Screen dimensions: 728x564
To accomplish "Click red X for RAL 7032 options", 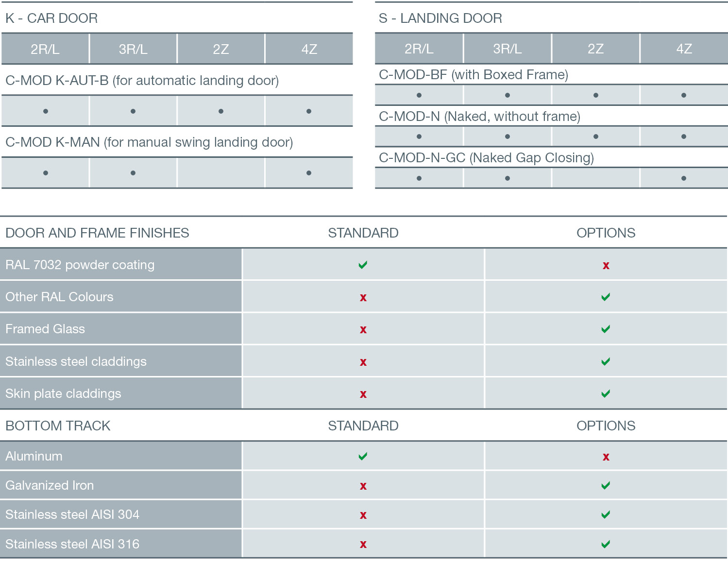I will [x=606, y=265].
